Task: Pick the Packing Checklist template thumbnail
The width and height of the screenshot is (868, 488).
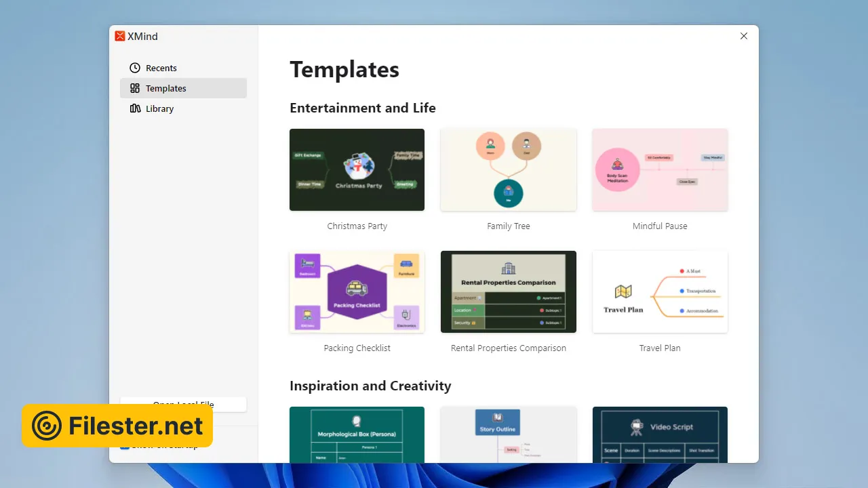Action: tap(357, 291)
